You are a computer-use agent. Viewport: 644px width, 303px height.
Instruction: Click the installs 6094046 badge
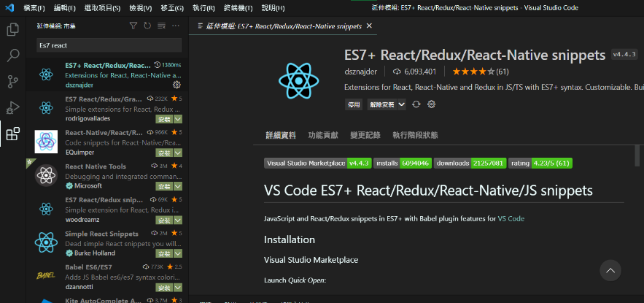pos(403,164)
